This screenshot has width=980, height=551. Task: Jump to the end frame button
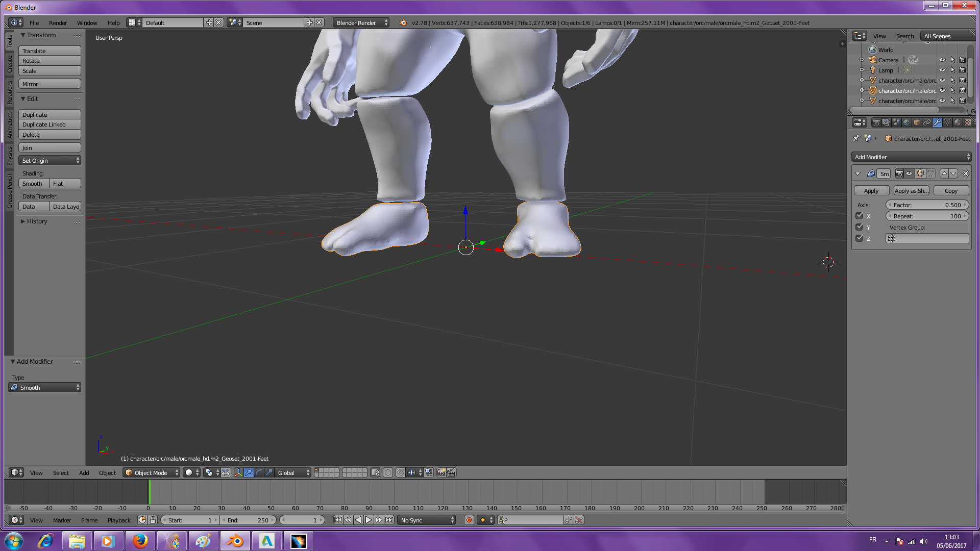[x=389, y=520]
